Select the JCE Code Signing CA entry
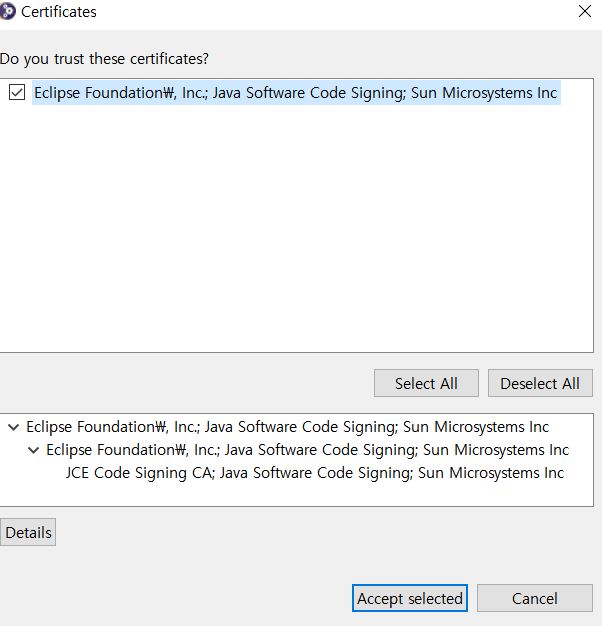Screen dimensions: 602x626 [x=315, y=473]
